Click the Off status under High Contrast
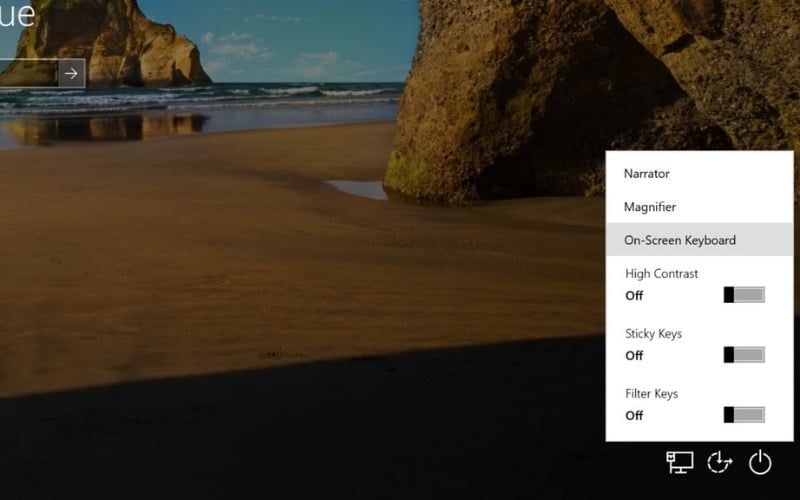Screen dimensions: 800x500 tap(634, 296)
